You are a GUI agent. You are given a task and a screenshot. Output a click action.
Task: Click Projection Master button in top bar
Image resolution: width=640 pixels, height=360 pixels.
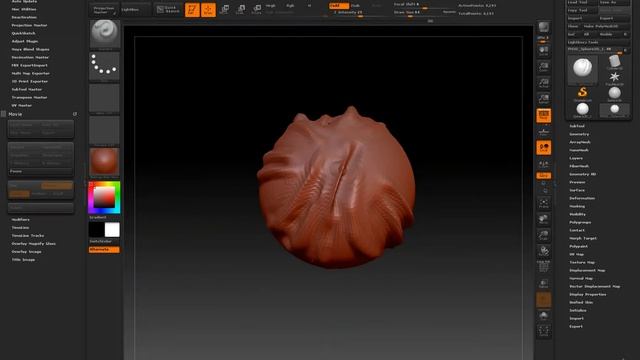coord(104,9)
